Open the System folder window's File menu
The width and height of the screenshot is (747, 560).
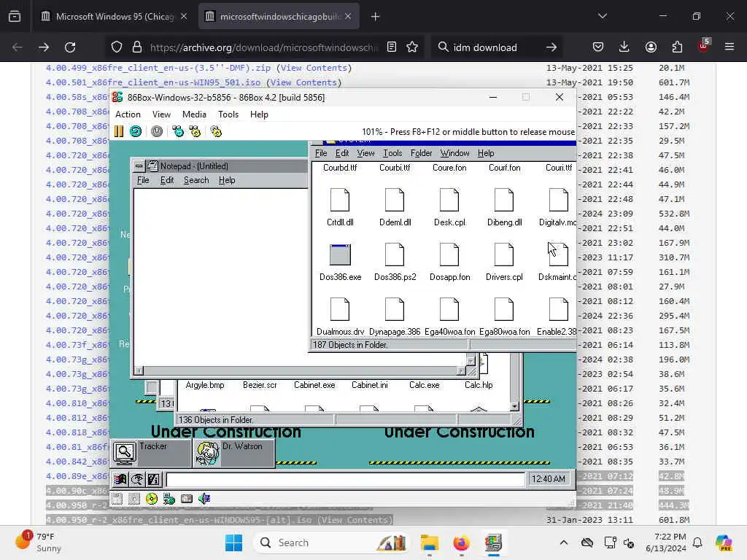321,153
